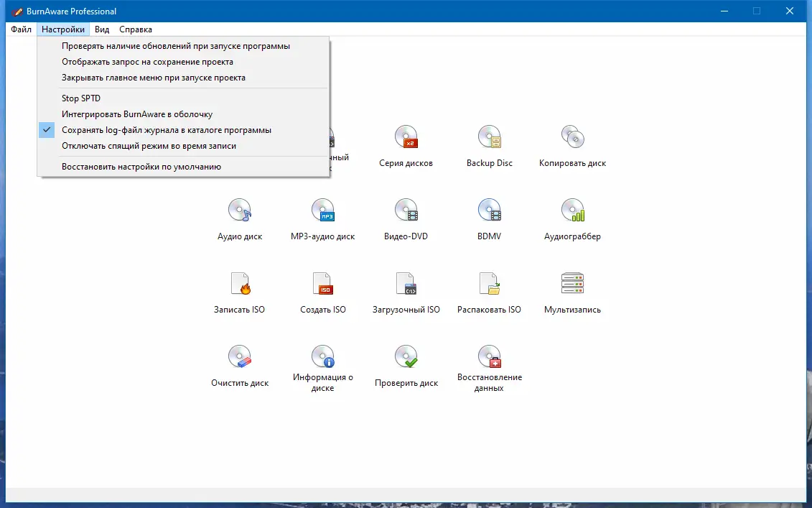Start the Аудиограббер tool icon

click(x=573, y=210)
